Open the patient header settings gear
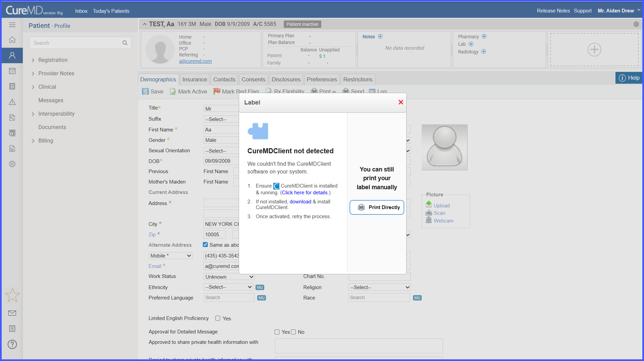Viewport: 644px width, 361px height. pyautogui.click(x=636, y=24)
